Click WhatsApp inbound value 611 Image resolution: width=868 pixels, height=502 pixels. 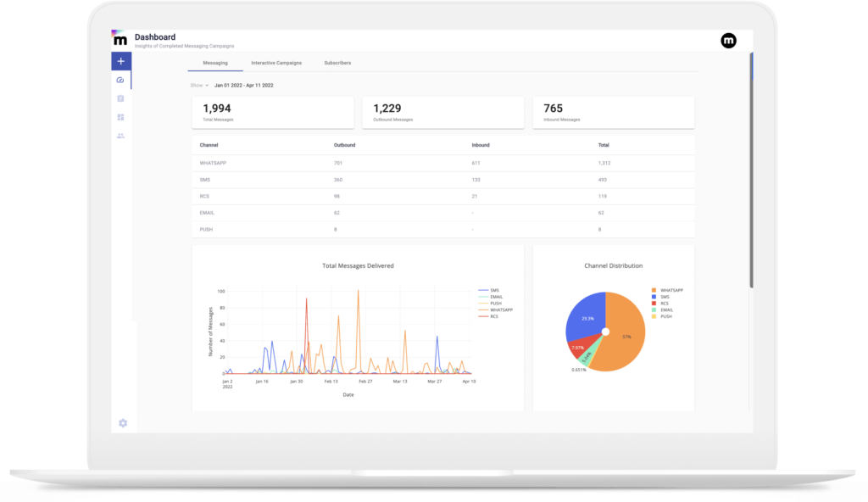pyautogui.click(x=476, y=164)
